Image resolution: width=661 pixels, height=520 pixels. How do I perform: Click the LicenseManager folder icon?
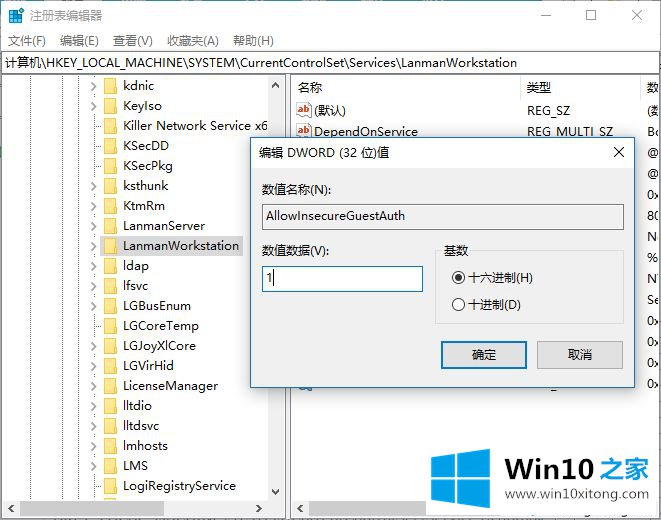(x=110, y=386)
